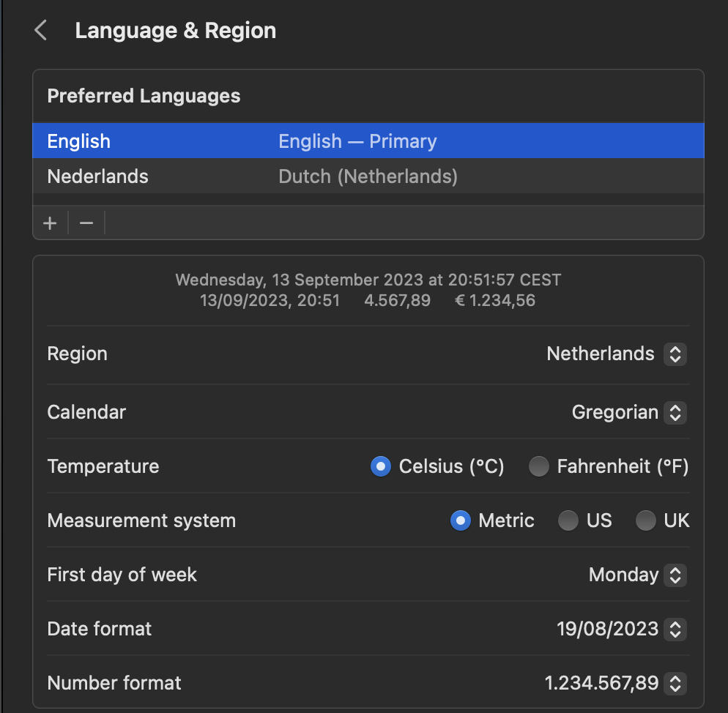The width and height of the screenshot is (728, 713).
Task: Go back using the back chevron
Action: pyautogui.click(x=41, y=31)
